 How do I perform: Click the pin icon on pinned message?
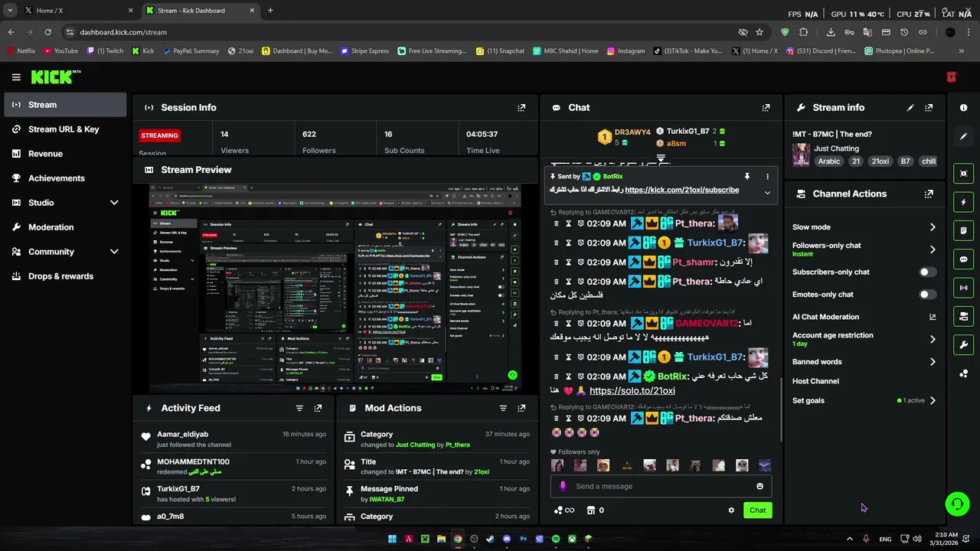click(747, 177)
